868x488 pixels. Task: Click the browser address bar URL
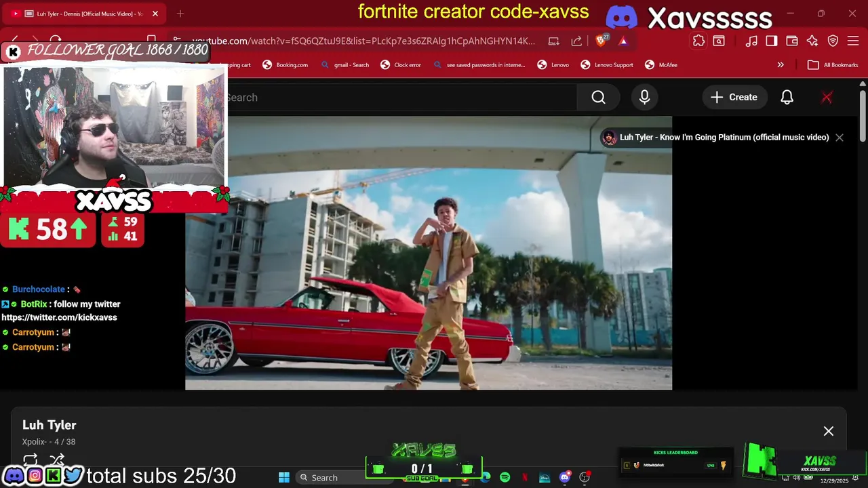363,41
